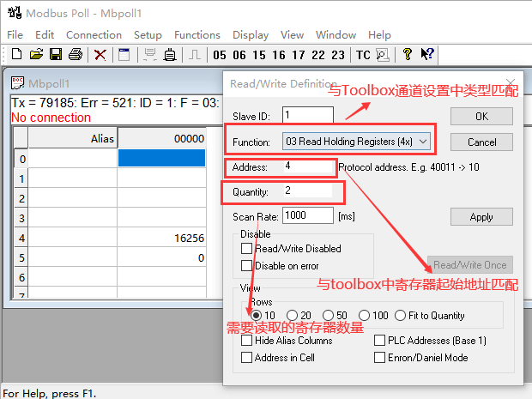Click the Open file folder icon
This screenshot has width=532, height=399.
tap(36, 54)
